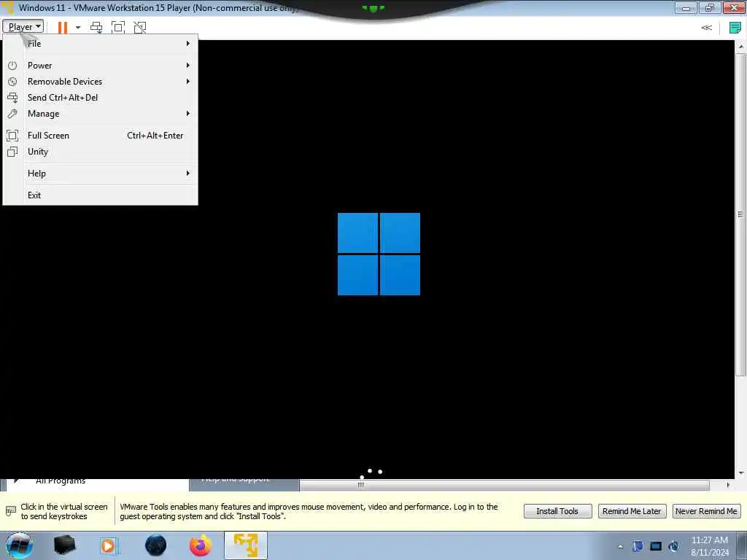
Task: Open the File submenu
Action: coord(100,43)
